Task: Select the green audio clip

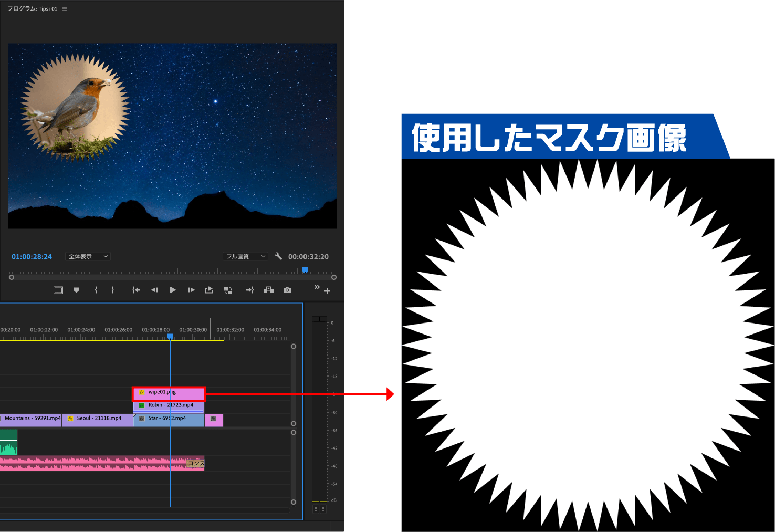Action: [8, 442]
